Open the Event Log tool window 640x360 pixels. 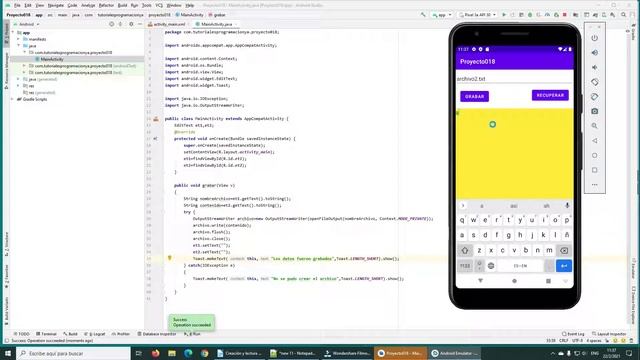point(573,334)
